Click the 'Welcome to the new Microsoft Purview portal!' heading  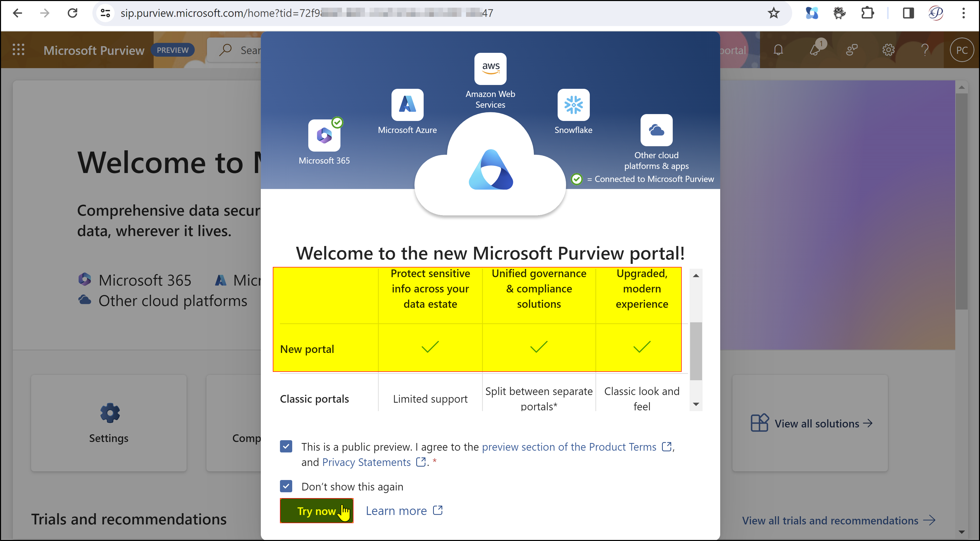tap(490, 253)
